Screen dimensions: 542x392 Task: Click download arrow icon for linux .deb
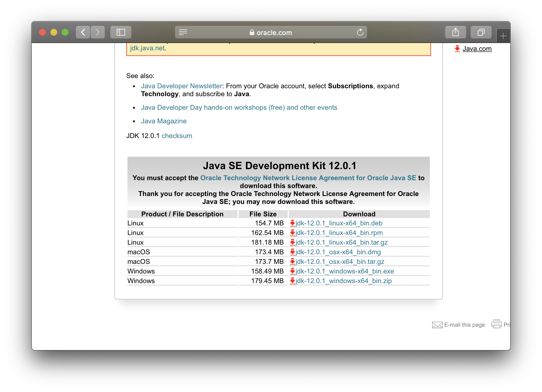coord(293,223)
